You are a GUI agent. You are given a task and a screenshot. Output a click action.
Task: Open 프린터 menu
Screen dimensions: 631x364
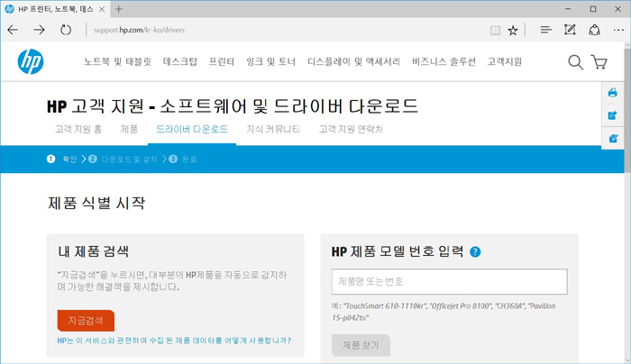click(x=222, y=61)
